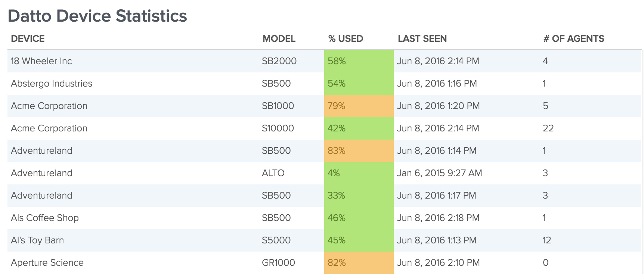Screen dimensions: 644x274
Task: Sort by the MODEL column header
Action: pos(279,39)
